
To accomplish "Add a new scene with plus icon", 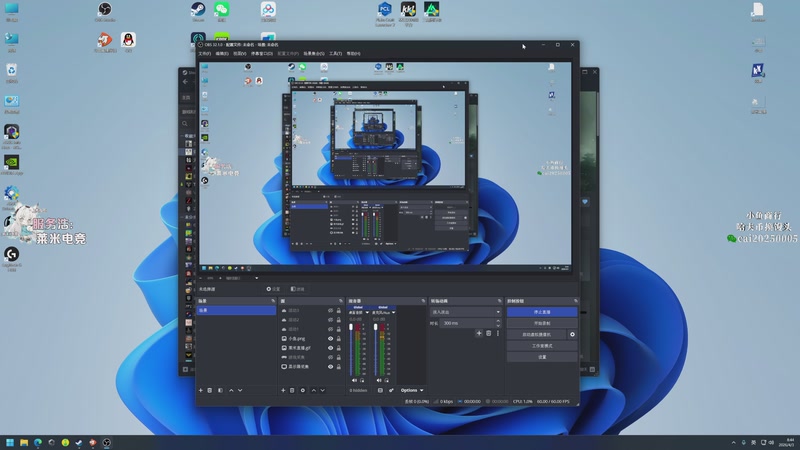I will tap(200, 390).
